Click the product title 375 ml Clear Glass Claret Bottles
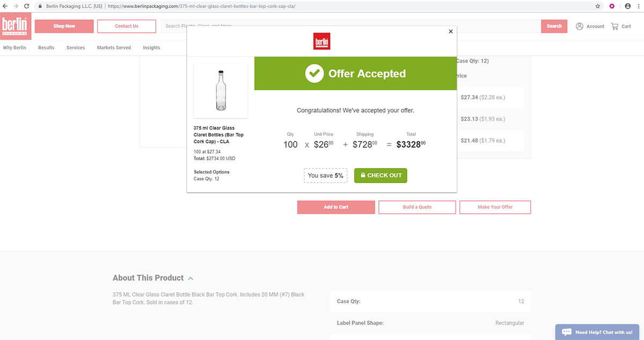644x340 pixels. click(x=218, y=135)
